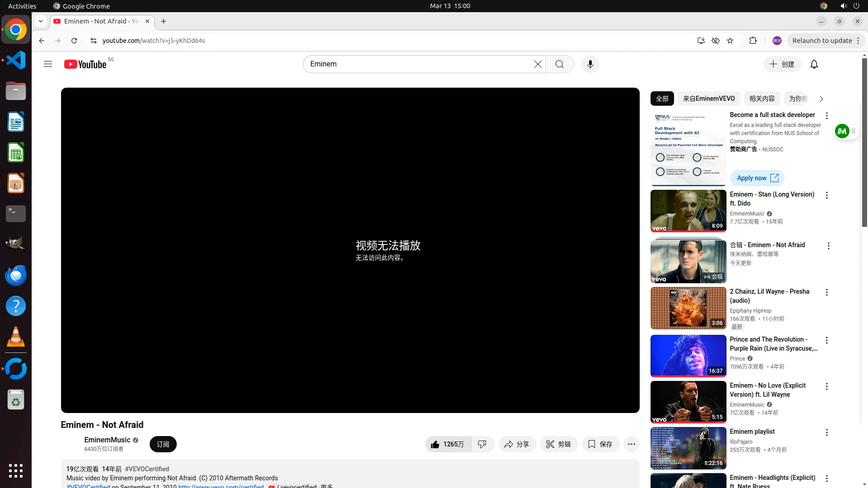The image size is (868, 488).
Task: Click the scissors Clip button
Action: tap(558, 444)
